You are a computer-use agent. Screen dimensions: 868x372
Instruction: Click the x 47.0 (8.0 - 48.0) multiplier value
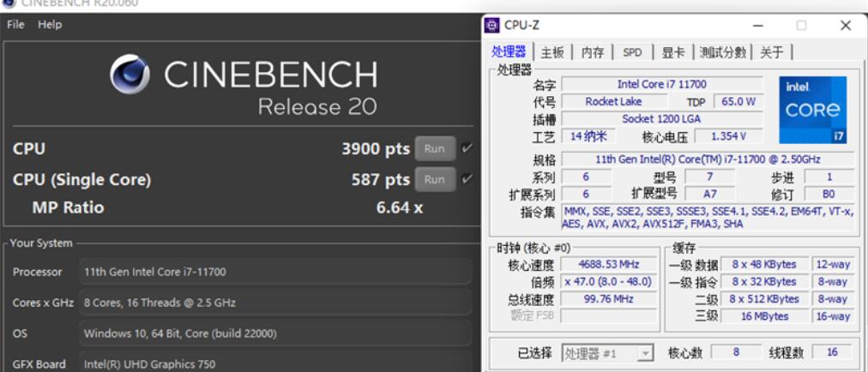[x=609, y=282]
